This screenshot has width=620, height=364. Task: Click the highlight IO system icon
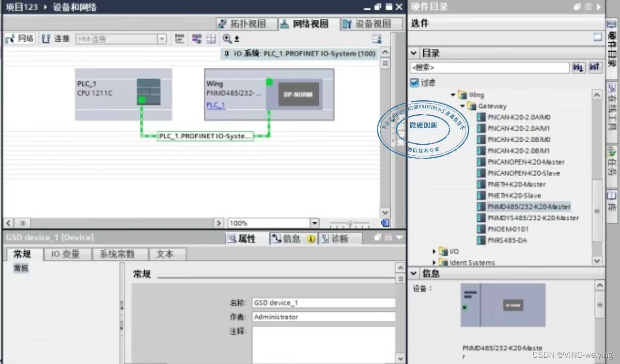click(x=197, y=39)
